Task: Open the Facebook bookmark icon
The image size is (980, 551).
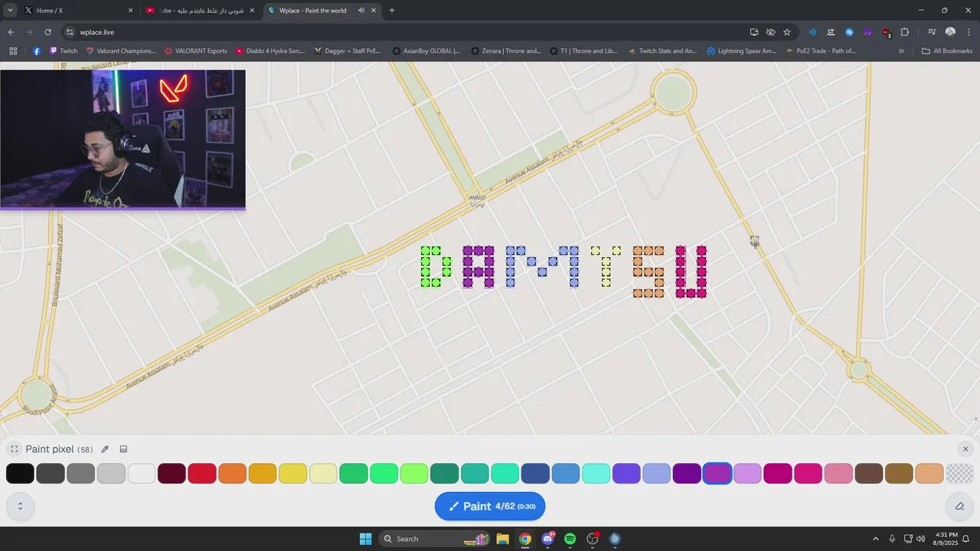Action: point(37,51)
